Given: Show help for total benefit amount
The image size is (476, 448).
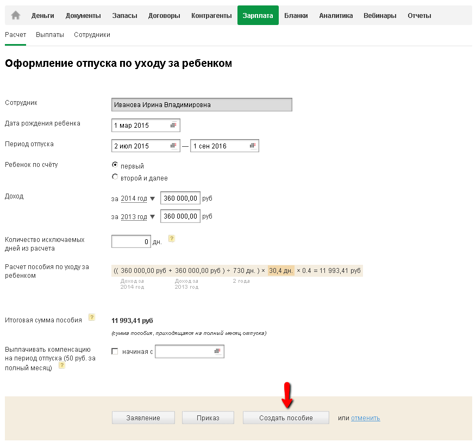Looking at the screenshot, I should [92, 318].
